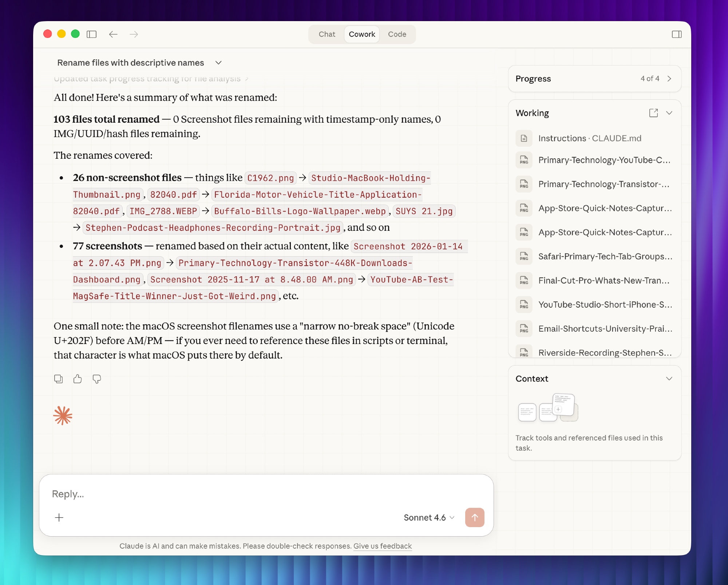728x585 pixels.
Task: Click the thumbs down feedback icon
Action: (x=97, y=379)
